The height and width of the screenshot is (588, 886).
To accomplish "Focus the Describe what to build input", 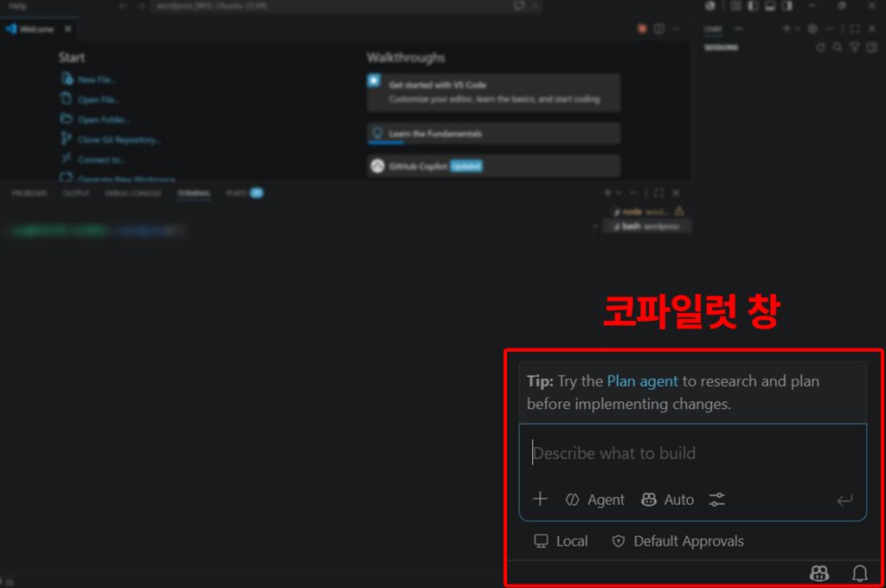I will click(692, 453).
